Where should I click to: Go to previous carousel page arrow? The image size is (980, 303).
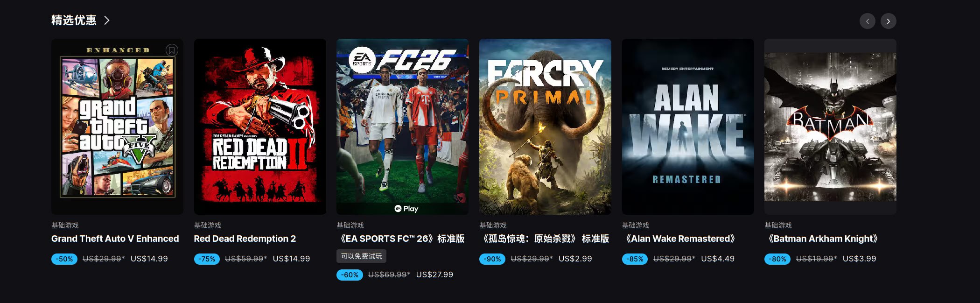(867, 21)
